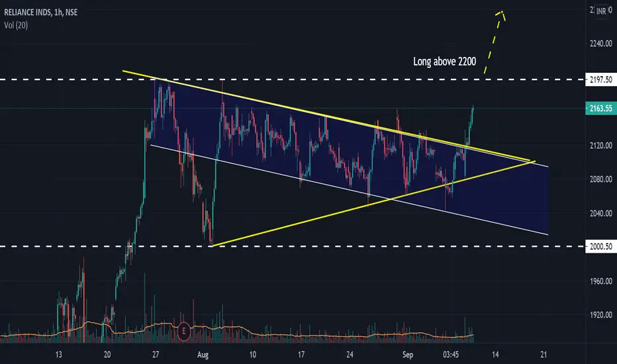This screenshot has height=364, width=617.
Task: Click the RELIANCE INDS, 1h, NSE symbol title
Action: coord(40,12)
